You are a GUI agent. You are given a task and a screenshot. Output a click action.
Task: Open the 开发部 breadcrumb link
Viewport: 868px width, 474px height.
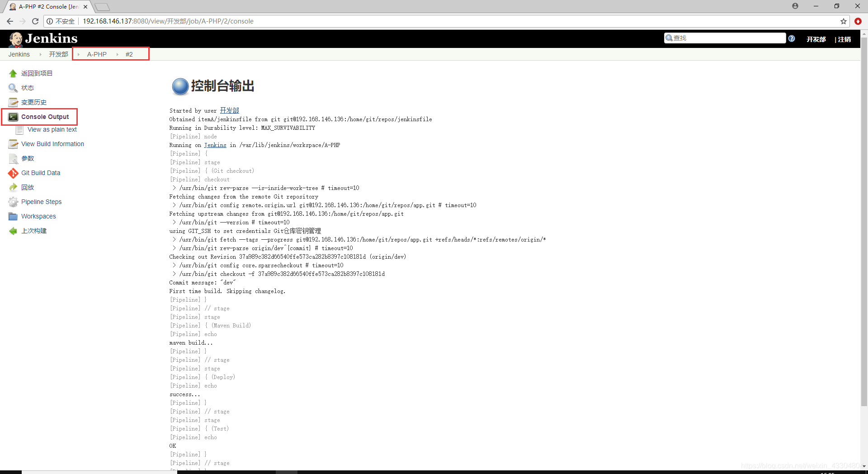[x=58, y=54]
